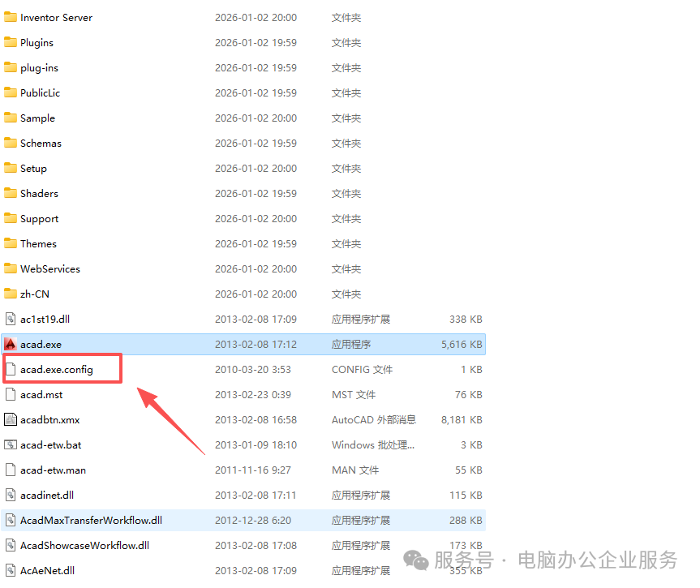
Task: Click the WebServices folder name
Action: click(49, 268)
